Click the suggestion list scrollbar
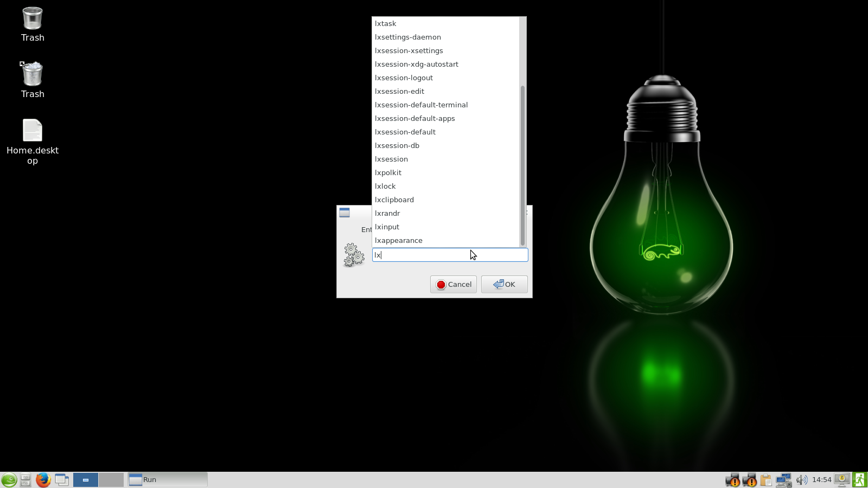This screenshot has width=868, height=488. [x=522, y=163]
